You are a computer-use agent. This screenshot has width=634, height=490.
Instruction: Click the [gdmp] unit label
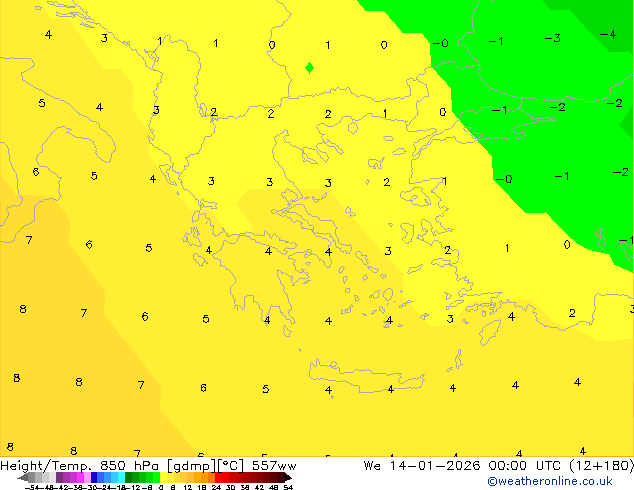point(192,466)
